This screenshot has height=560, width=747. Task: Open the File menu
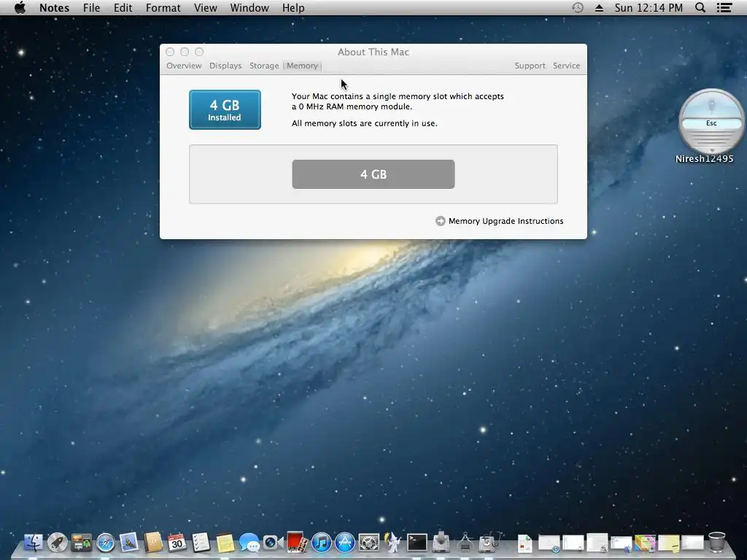(91, 7)
